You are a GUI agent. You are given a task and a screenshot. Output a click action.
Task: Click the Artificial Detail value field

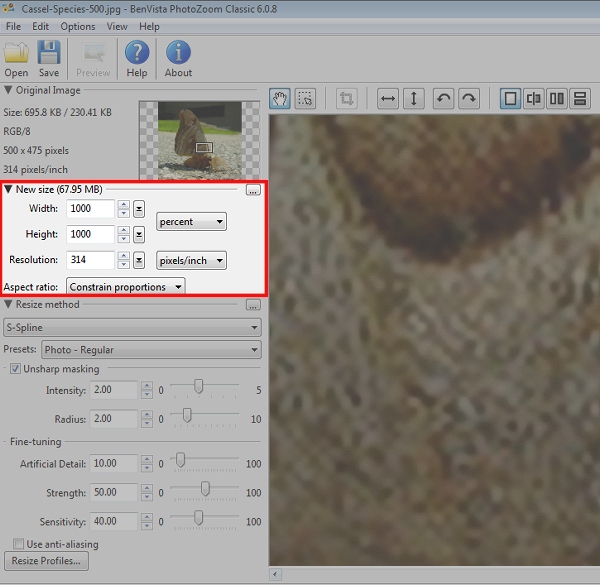114,463
